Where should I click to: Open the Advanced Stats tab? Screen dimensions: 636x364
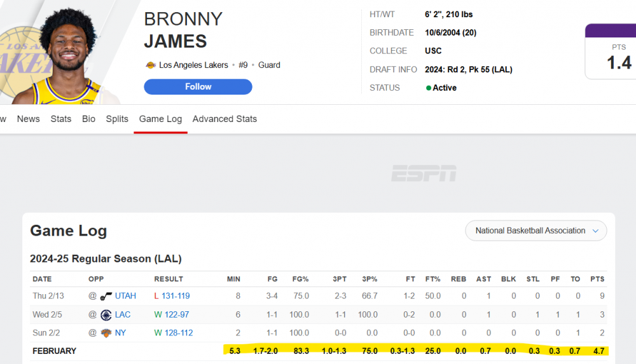[225, 119]
